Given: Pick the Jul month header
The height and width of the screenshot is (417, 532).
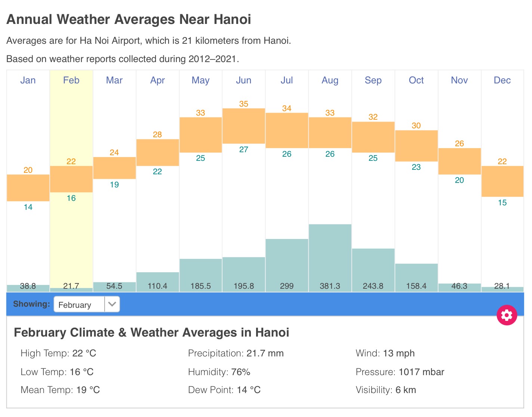Looking at the screenshot, I should click(x=287, y=80).
